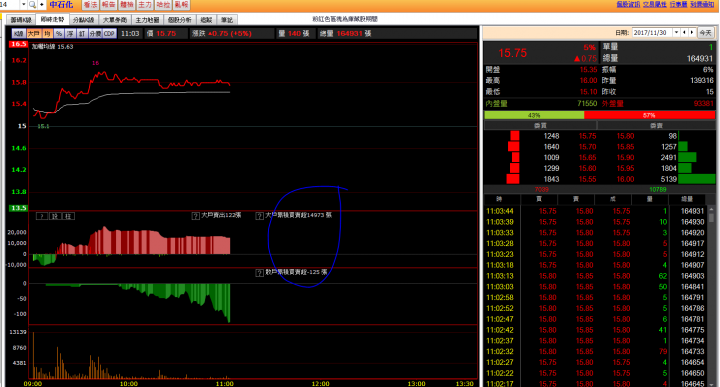
Task: Click the 看法 button in top bar
Action: [90, 5]
